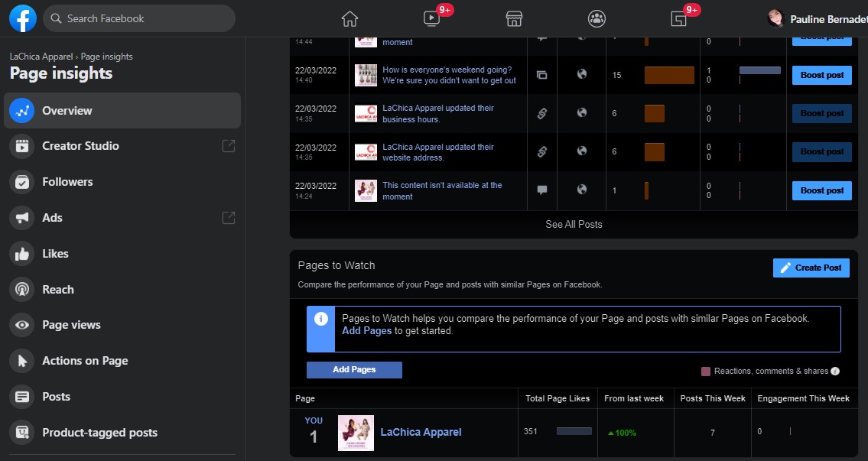
Task: Click Engagement This Week column header
Action: pos(803,398)
